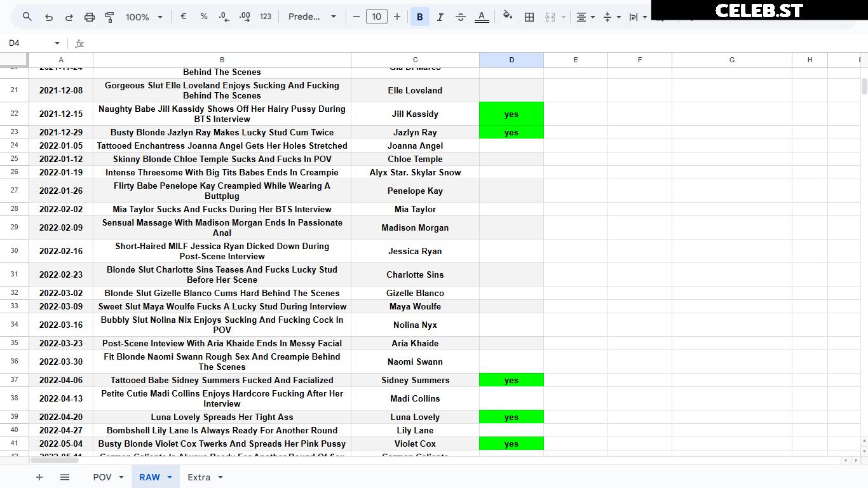Click the search menus magnifier icon
The image size is (868, 488).
27,17
